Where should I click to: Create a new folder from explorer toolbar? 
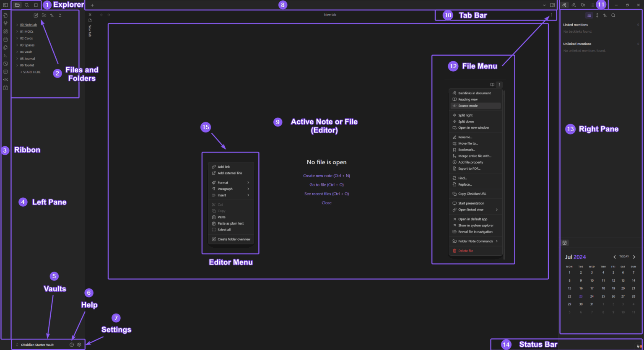pyautogui.click(x=44, y=15)
